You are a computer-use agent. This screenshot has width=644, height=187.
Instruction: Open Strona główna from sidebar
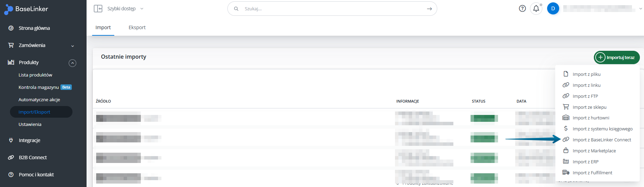pos(34,28)
